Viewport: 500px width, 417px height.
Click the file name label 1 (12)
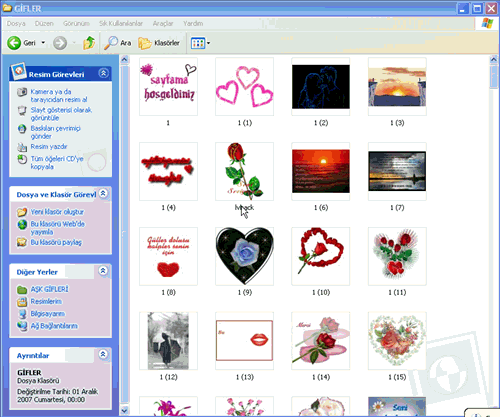[168, 377]
